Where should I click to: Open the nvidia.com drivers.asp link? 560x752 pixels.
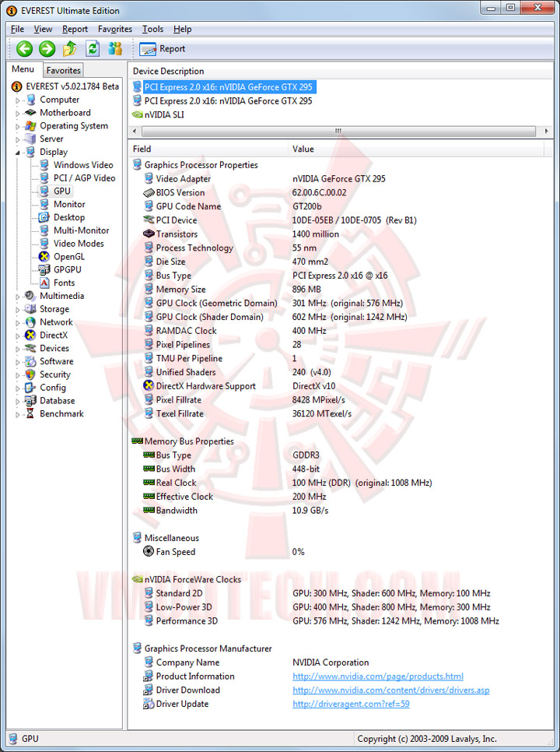(x=391, y=691)
